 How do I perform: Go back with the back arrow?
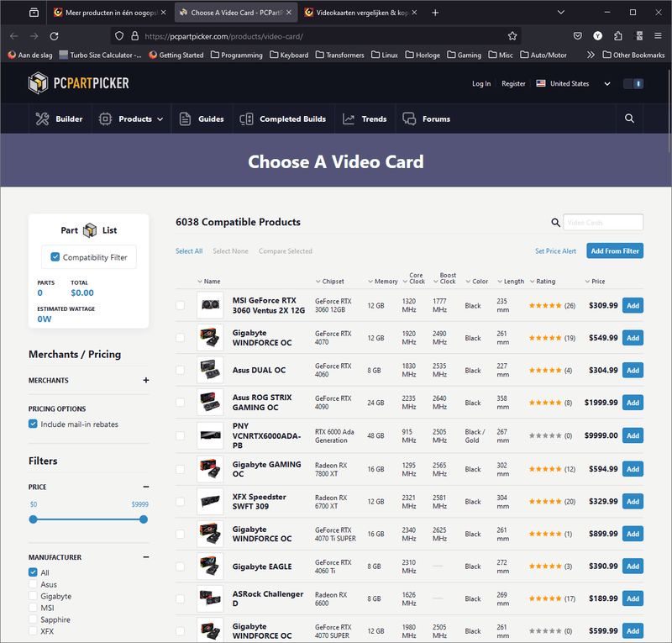pos(13,36)
